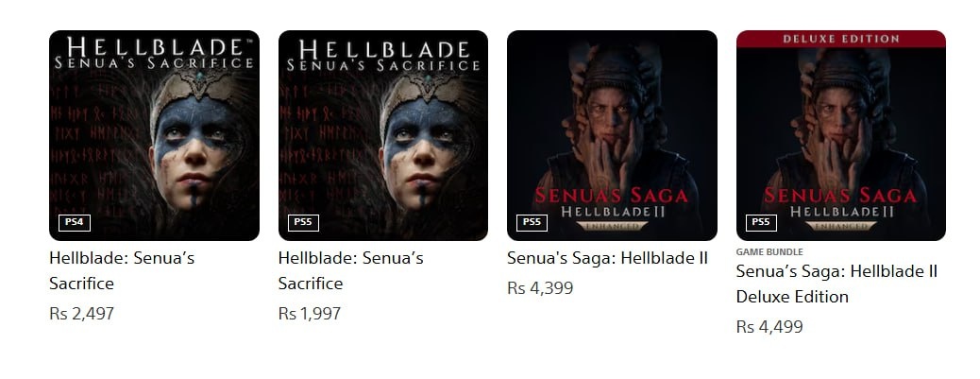Click the PS5 badge on Deluxe Edition cover

(761, 223)
